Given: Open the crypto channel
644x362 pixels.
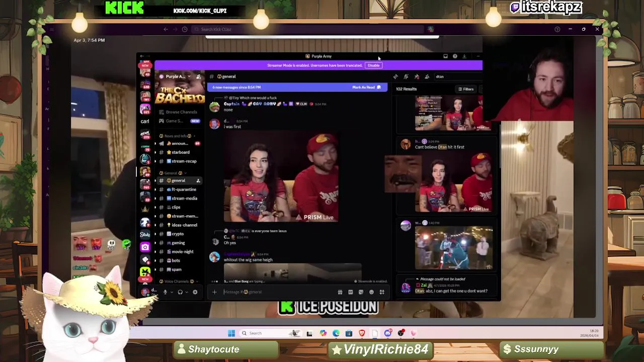Looking at the screenshot, I should tap(179, 234).
